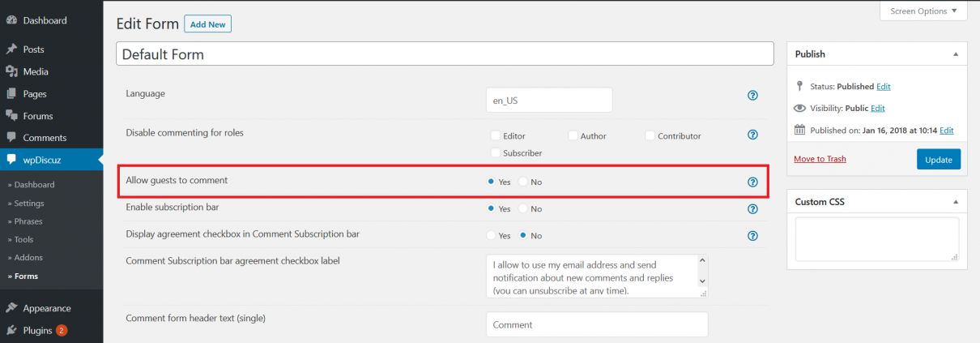Select Yes for Enable subscription bar

pyautogui.click(x=491, y=208)
